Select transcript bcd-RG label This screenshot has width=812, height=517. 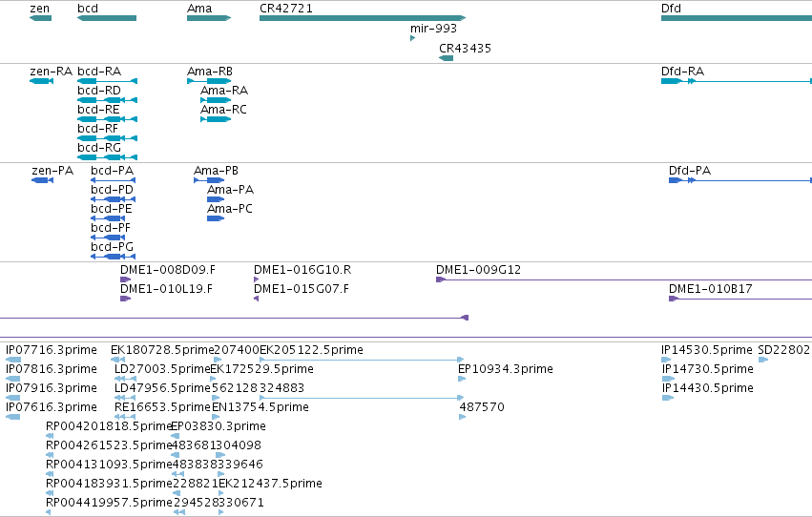coord(99,148)
